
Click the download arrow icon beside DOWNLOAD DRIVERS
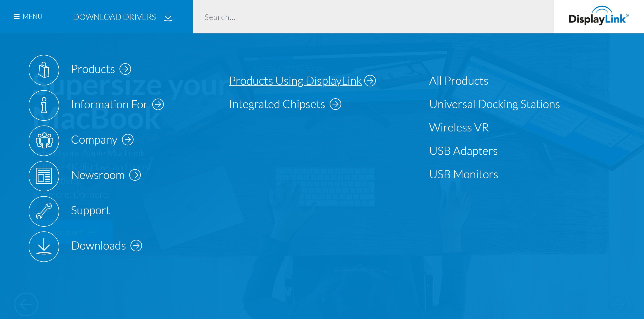(168, 17)
